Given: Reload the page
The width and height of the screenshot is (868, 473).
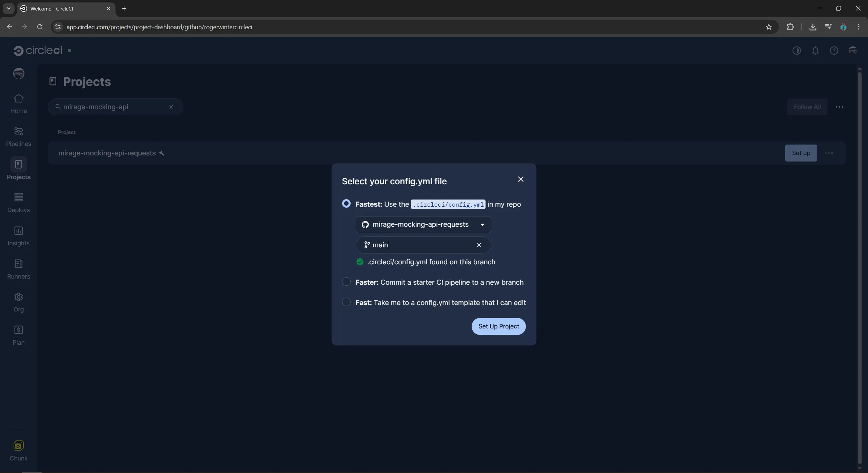Looking at the screenshot, I should (40, 27).
